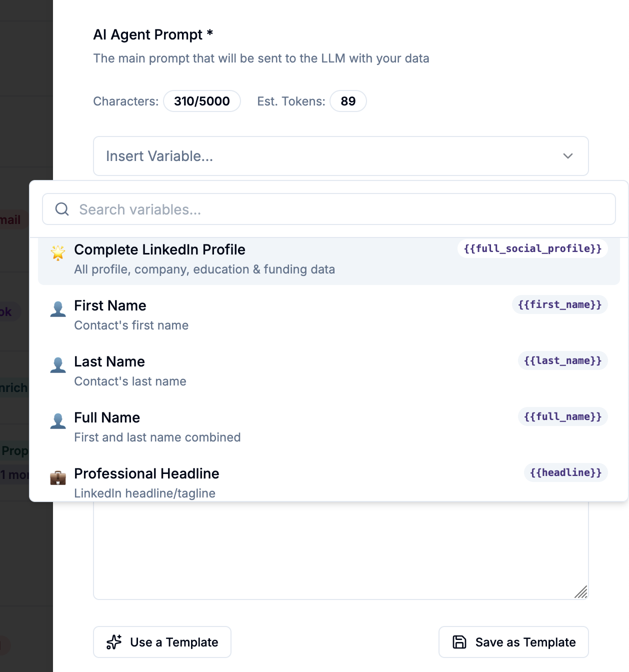Click the {{headline}} tag badge

[x=566, y=472]
